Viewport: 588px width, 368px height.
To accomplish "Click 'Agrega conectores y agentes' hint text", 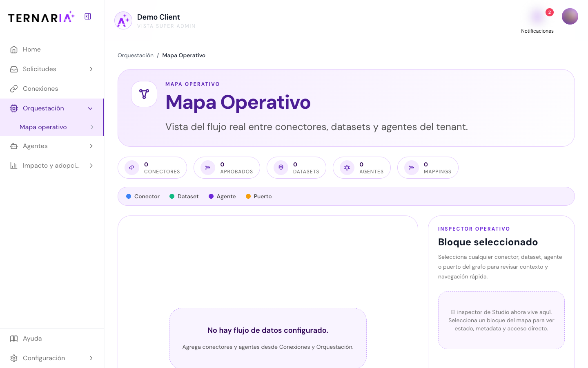I will pos(268,347).
